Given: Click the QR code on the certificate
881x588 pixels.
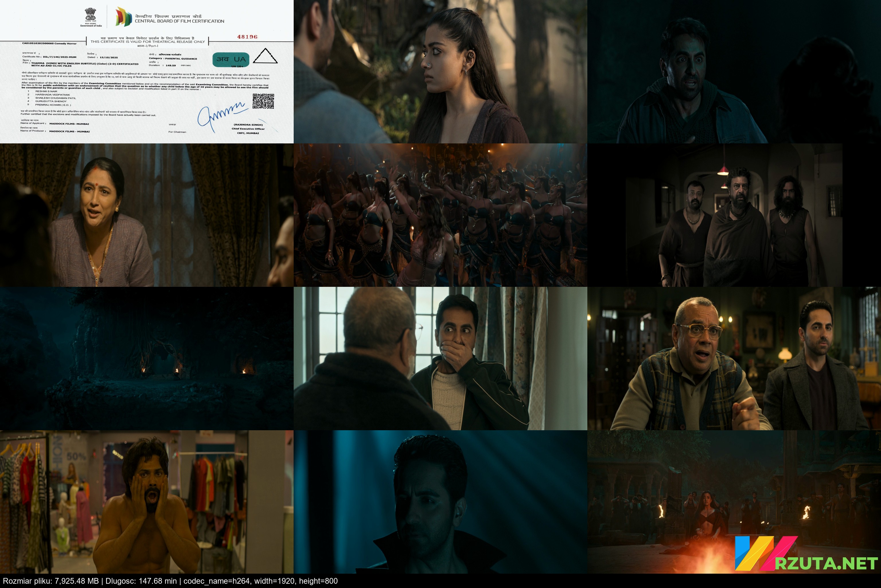Looking at the screenshot, I should coord(263,101).
